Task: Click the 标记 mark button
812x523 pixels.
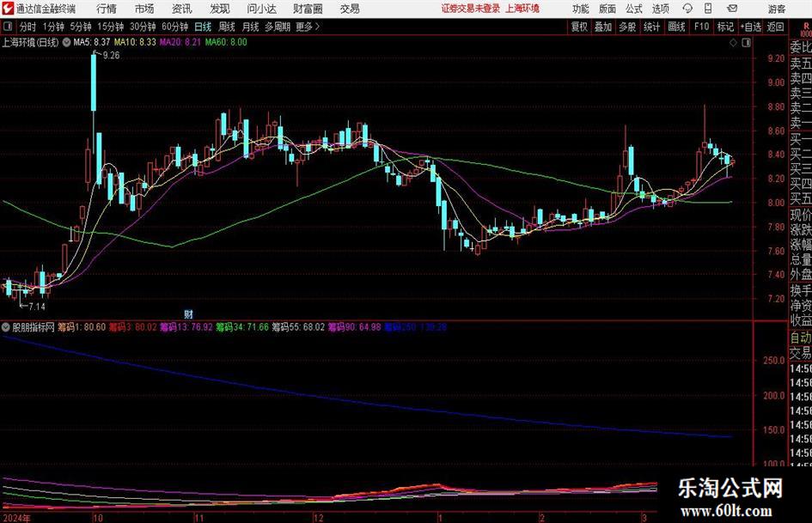Action: point(725,27)
